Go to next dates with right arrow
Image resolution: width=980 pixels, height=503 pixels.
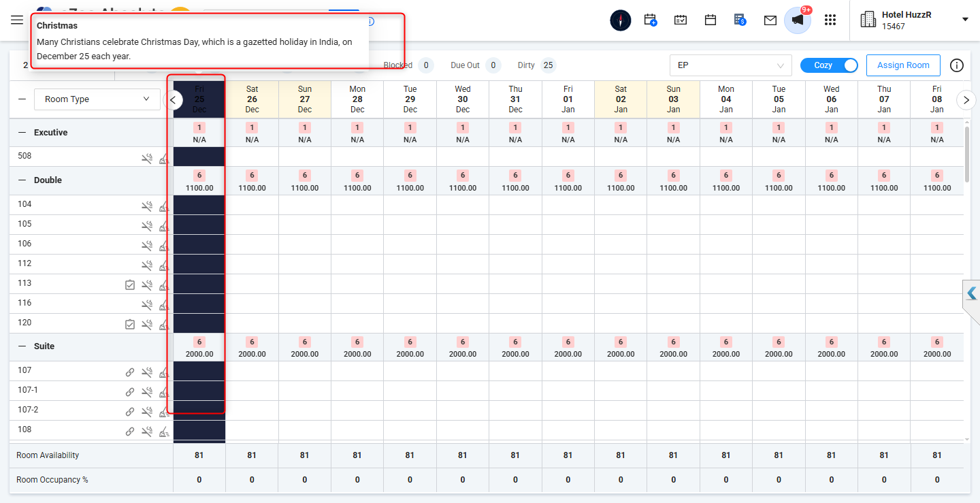pyautogui.click(x=966, y=100)
